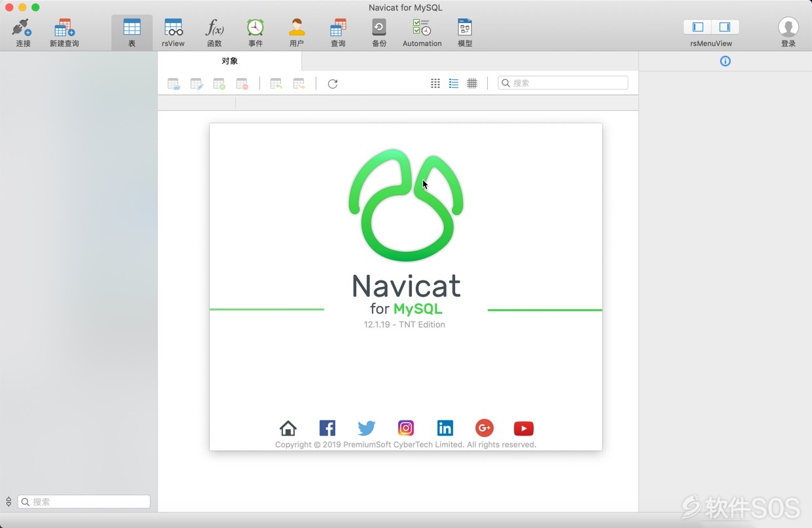
Task: Open the 事件 (Event) clock icon
Action: tap(255, 28)
